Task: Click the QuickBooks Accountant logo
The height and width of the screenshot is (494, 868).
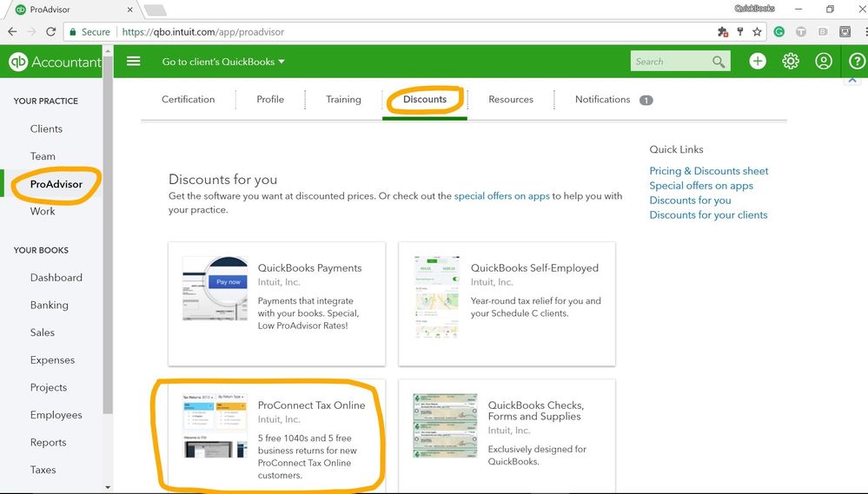Action: pos(55,62)
